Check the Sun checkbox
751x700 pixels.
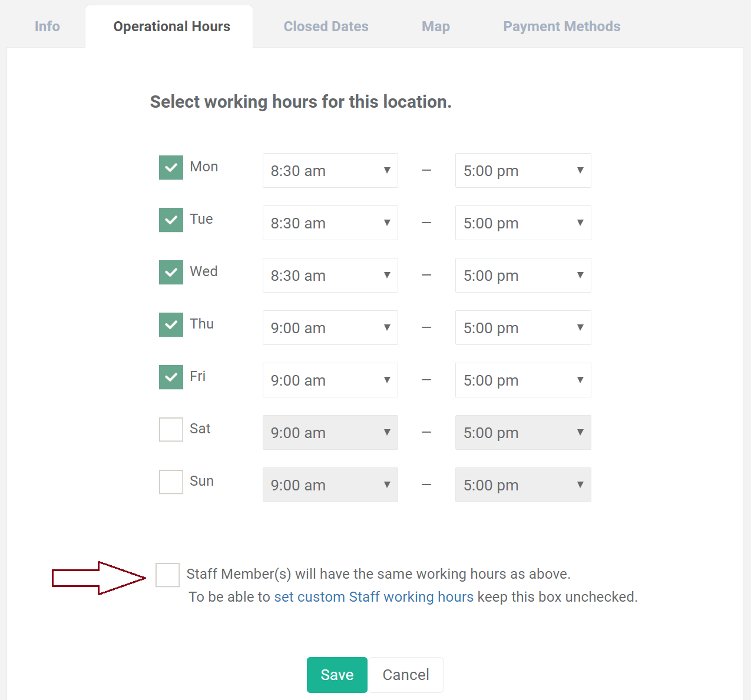click(x=170, y=482)
